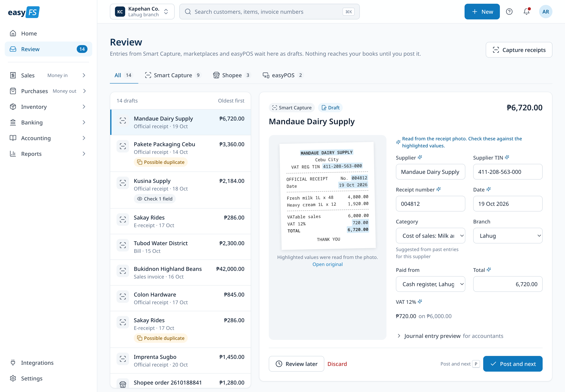
Task: Click the Reports chart icon
Action: 13,154
